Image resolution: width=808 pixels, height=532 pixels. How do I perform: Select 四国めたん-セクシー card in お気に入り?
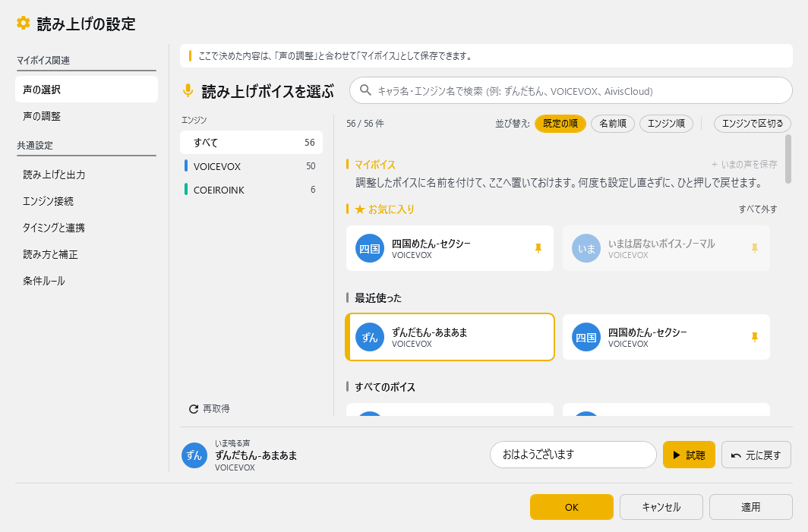(x=450, y=248)
